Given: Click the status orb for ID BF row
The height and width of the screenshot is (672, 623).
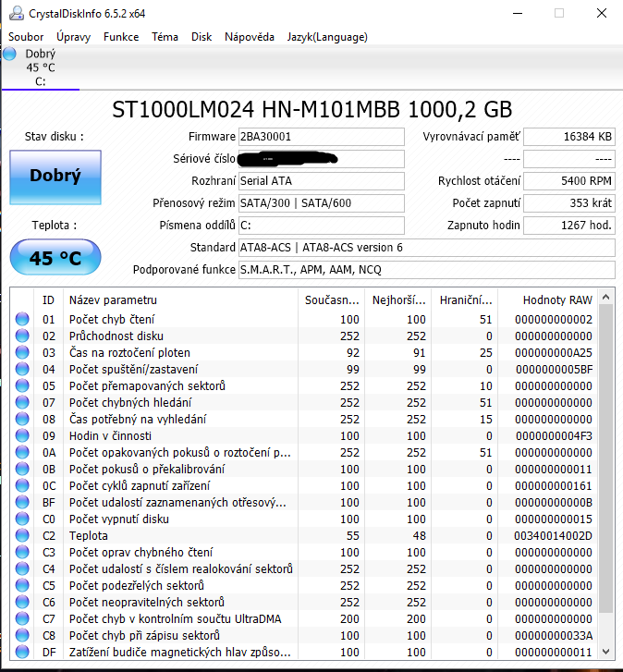Looking at the screenshot, I should point(22,502).
